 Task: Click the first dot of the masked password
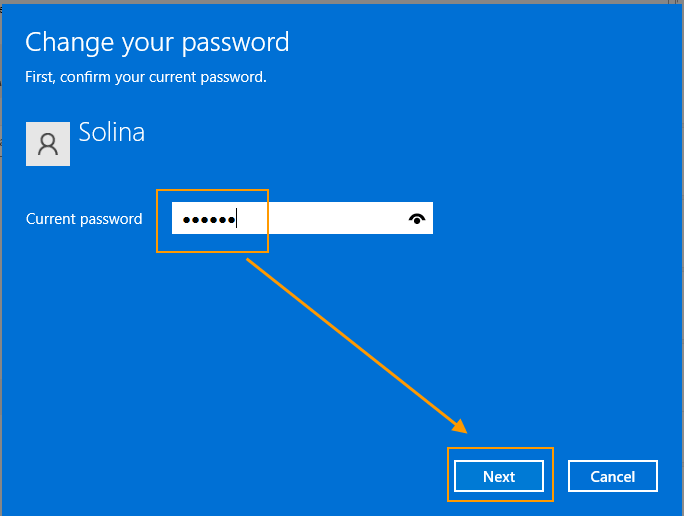point(187,220)
